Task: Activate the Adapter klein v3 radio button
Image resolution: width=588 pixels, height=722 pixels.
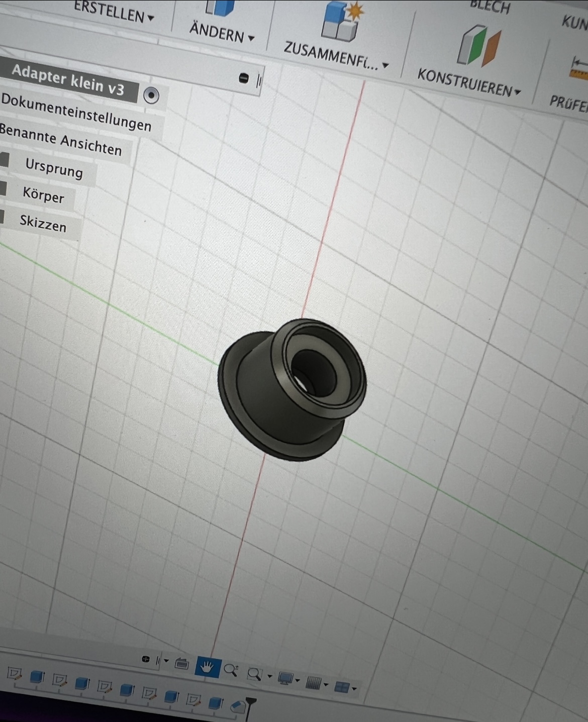Action: click(151, 95)
